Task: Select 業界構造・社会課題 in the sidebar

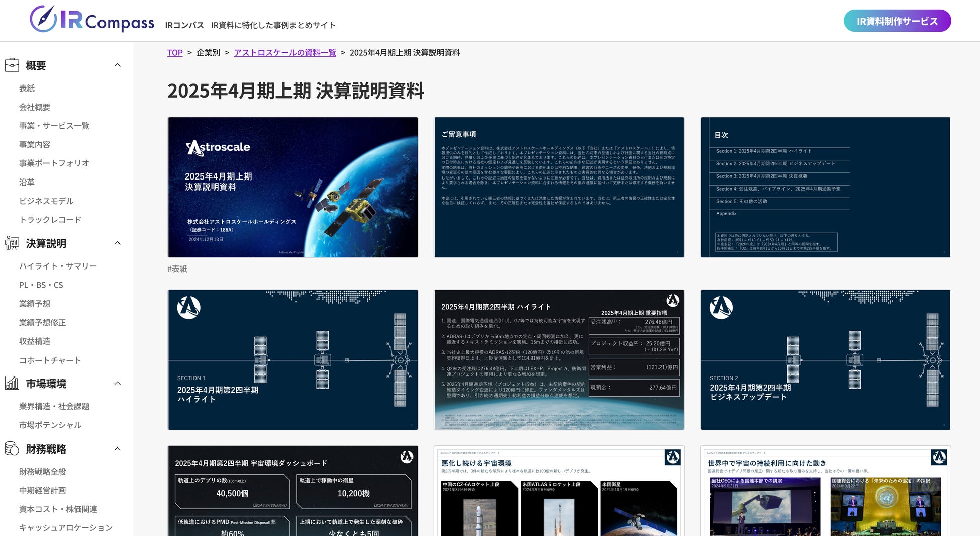Action: coord(54,406)
